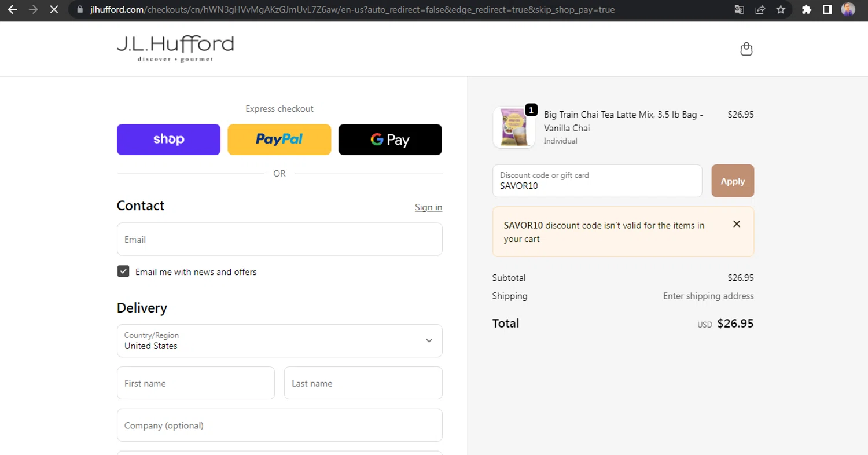Uncheck Email me with news and offers
The width and height of the screenshot is (868, 455).
[123, 271]
